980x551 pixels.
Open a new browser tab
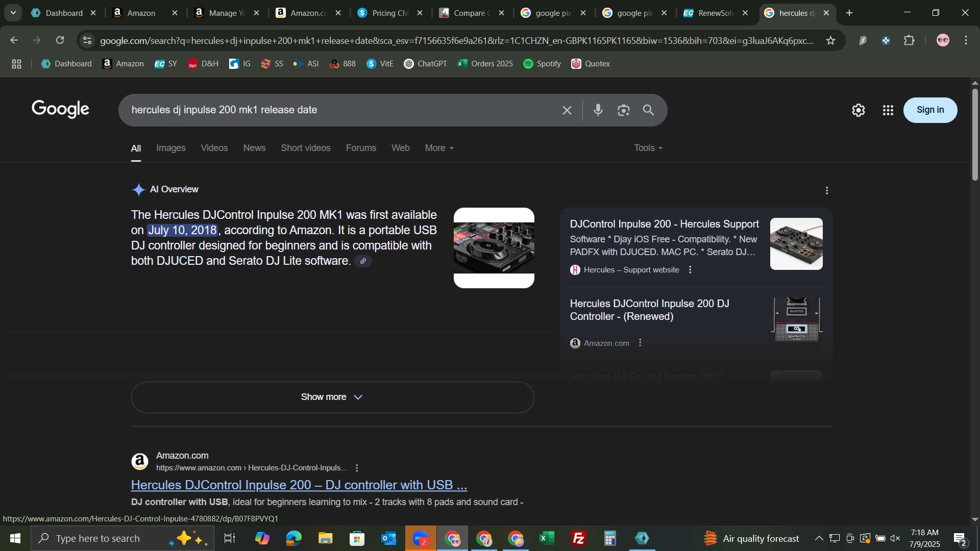coord(849,13)
